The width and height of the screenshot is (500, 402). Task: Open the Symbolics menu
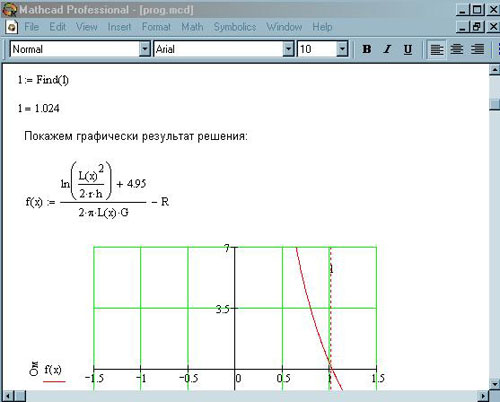235,27
